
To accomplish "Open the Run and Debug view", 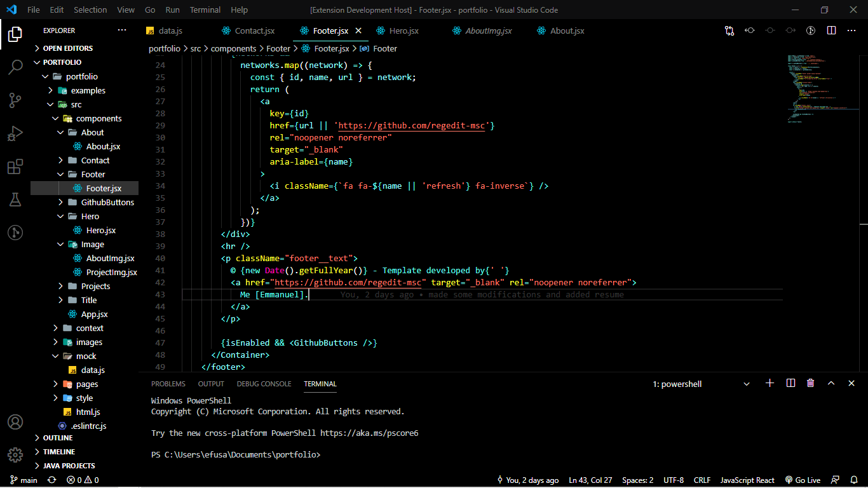I will (15, 134).
